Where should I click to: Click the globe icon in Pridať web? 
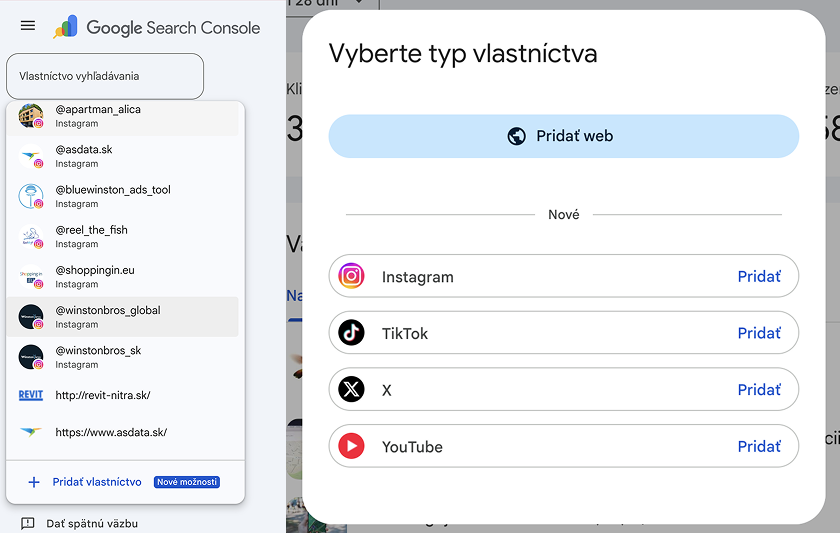(516, 136)
